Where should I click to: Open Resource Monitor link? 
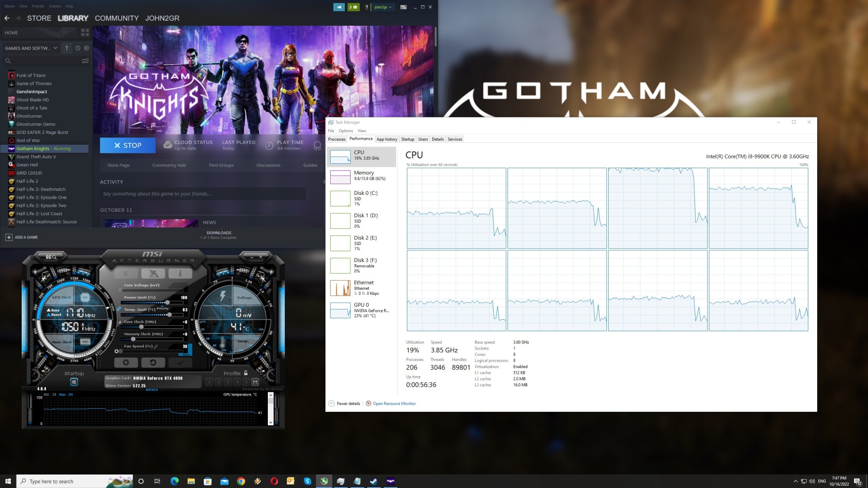pyautogui.click(x=393, y=403)
